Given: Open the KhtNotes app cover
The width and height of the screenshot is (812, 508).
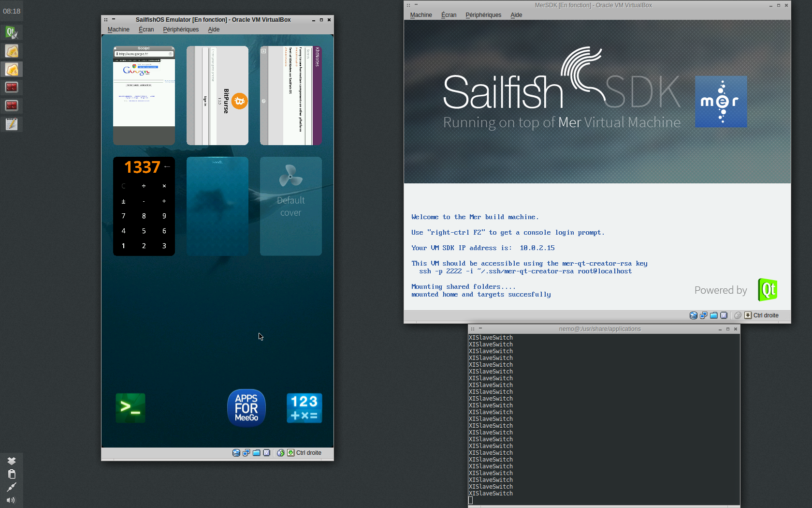Looking at the screenshot, I should tap(291, 96).
